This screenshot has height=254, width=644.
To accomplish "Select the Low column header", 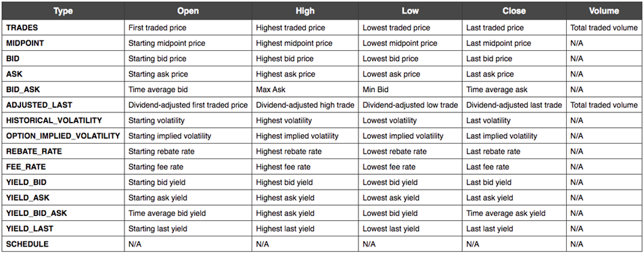I will coord(411,11).
